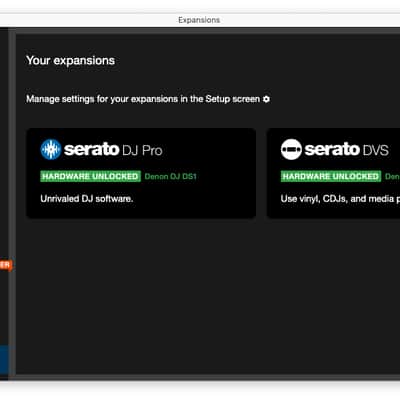Image resolution: width=400 pixels, height=400 pixels.
Task: Open the Serato DJ Pro expansion card
Action: (141, 173)
